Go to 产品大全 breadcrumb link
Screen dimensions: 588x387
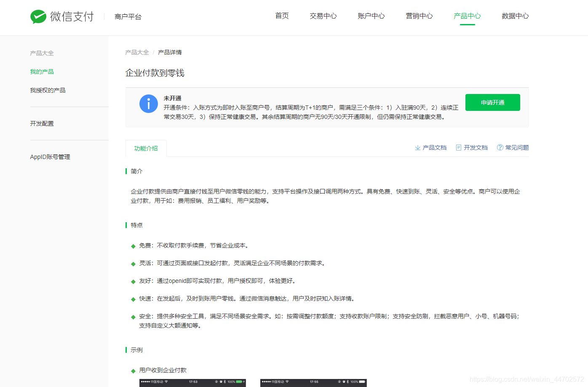coord(137,52)
